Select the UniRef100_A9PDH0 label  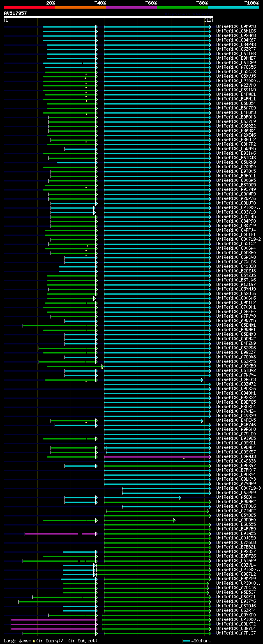coord(236,520)
